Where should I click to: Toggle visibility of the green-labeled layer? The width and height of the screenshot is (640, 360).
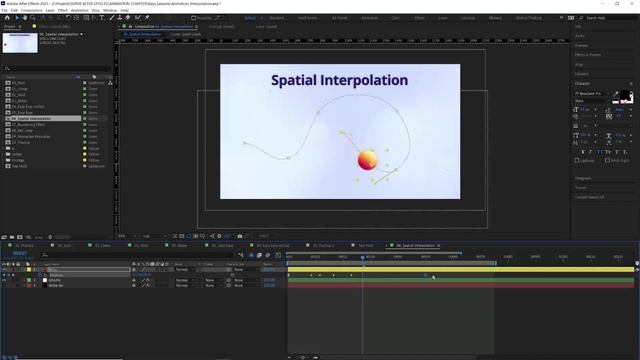coord(4,280)
